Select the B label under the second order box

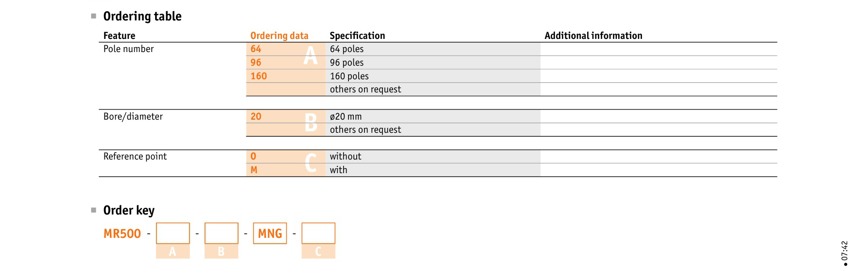[221, 251]
